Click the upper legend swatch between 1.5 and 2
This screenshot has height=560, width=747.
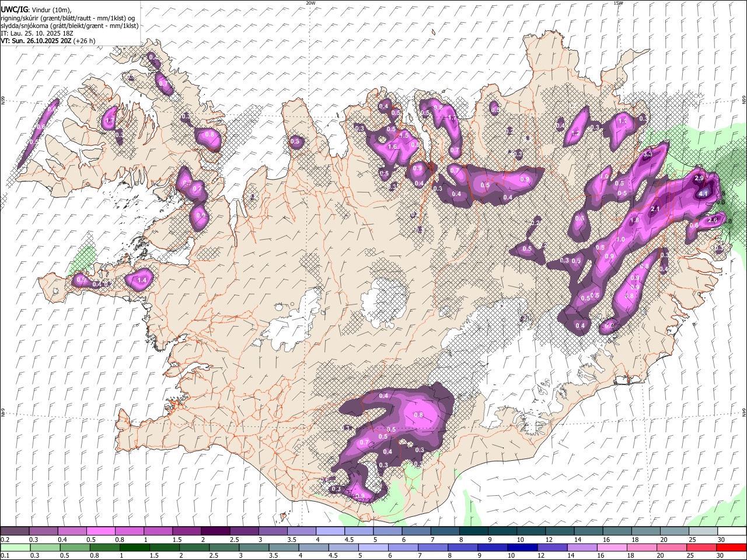(187, 531)
